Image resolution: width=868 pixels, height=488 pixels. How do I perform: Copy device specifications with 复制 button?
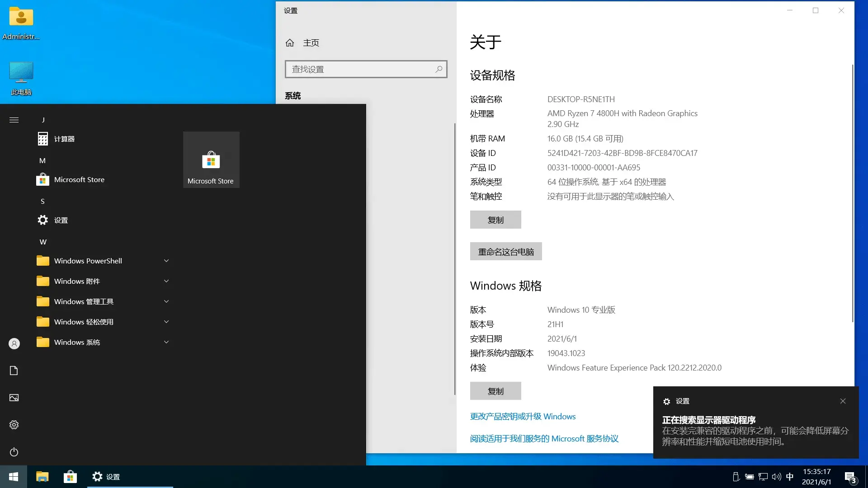pyautogui.click(x=495, y=220)
